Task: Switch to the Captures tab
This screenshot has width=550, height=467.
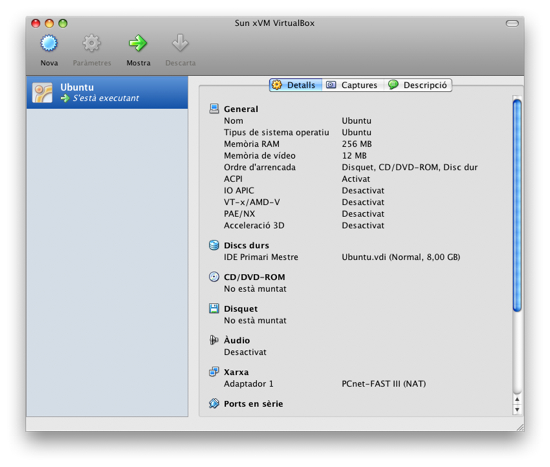Action: click(352, 85)
